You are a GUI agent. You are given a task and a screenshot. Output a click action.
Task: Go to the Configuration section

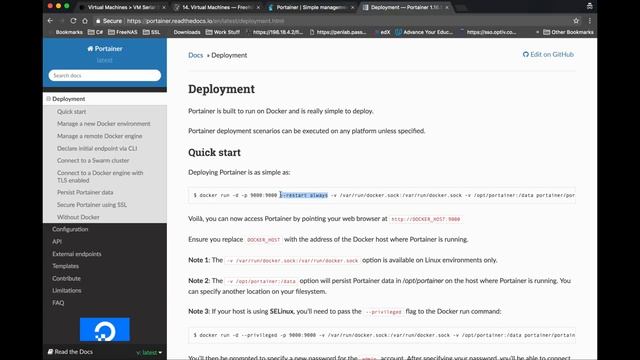pyautogui.click(x=70, y=229)
